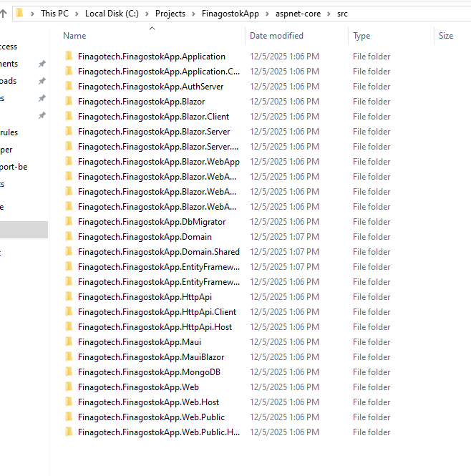This screenshot has height=476, width=471.
Task: Click the Blazor.WebApp folder icon
Action: tap(69, 162)
